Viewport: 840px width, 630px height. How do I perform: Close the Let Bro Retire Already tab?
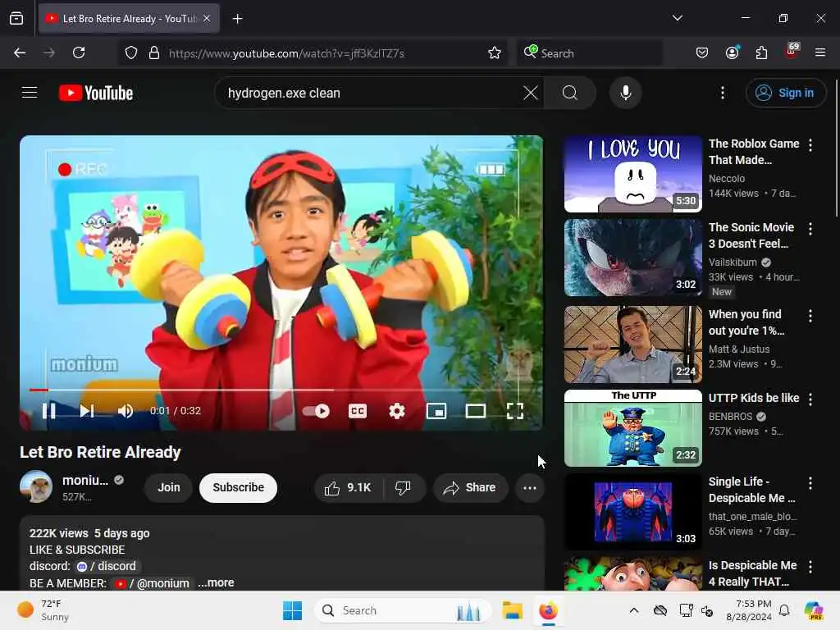[x=207, y=19]
